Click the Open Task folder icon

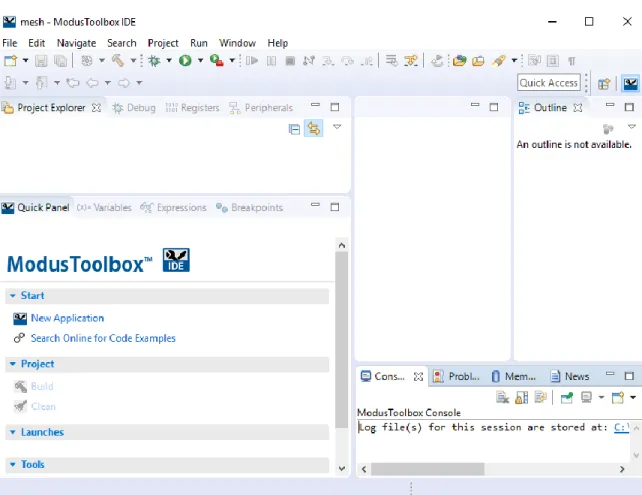(478, 61)
